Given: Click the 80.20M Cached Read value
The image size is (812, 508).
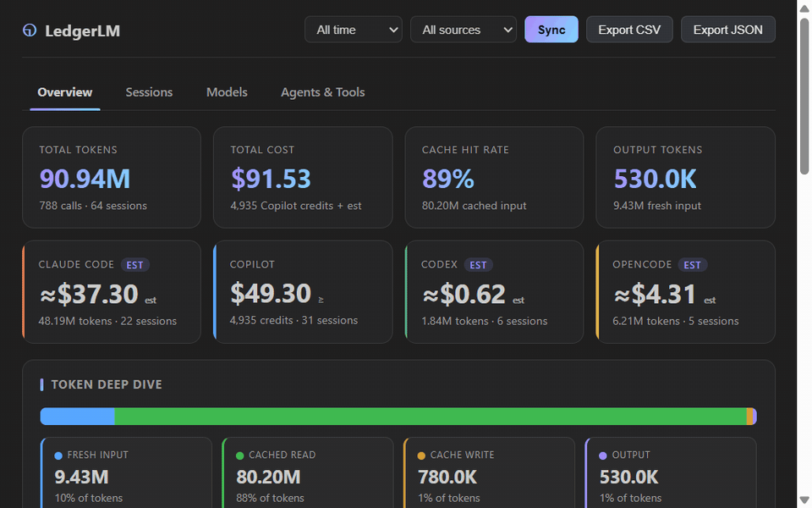Looking at the screenshot, I should 268,477.
